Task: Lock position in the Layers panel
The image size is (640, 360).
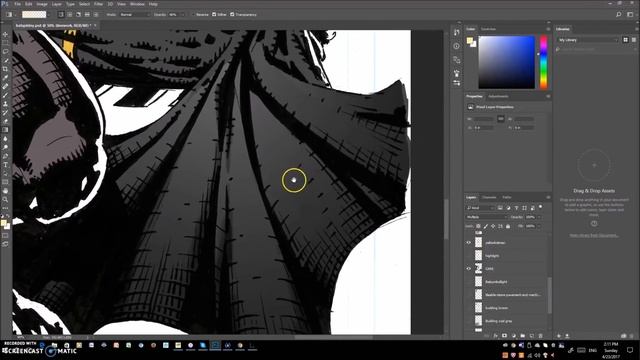Action: (493, 226)
